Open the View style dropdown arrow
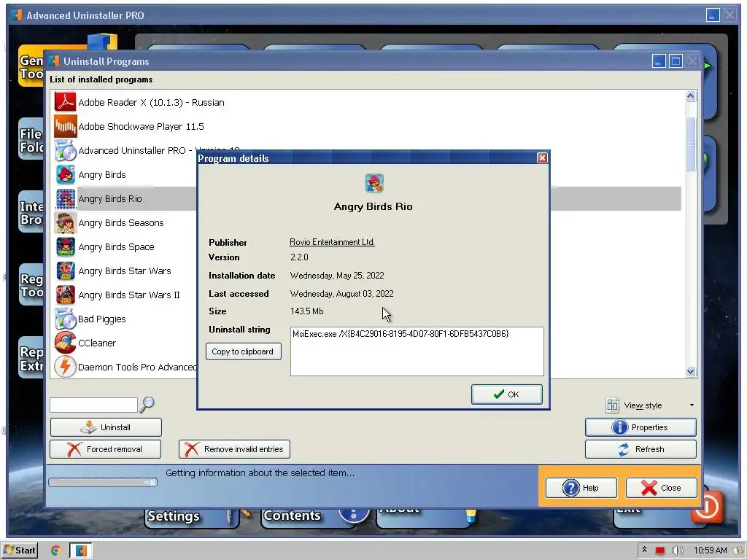This screenshot has height=560, width=747. click(x=692, y=405)
